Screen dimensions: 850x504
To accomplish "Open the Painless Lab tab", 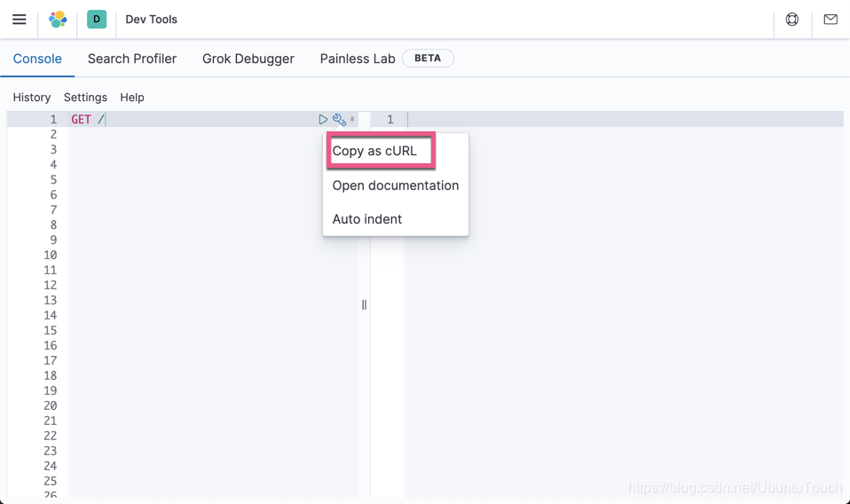I will [x=358, y=59].
